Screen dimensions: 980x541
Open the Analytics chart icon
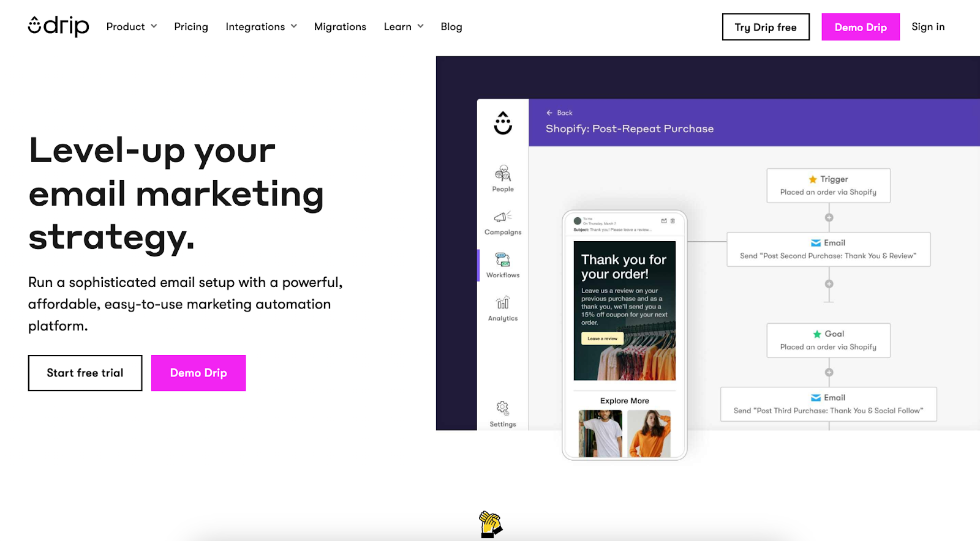click(503, 303)
